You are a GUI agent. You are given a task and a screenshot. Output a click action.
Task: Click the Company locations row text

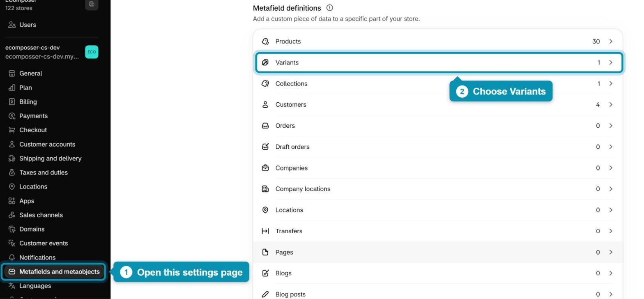click(x=303, y=189)
